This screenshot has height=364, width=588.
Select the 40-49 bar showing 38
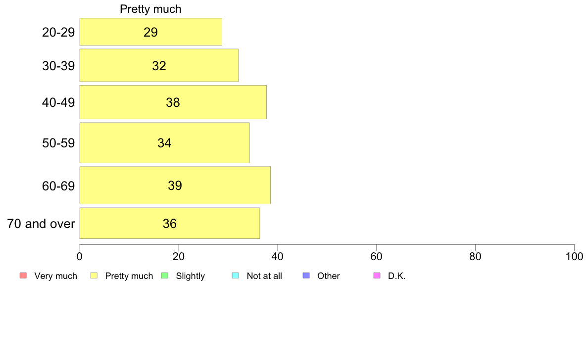coord(173,102)
